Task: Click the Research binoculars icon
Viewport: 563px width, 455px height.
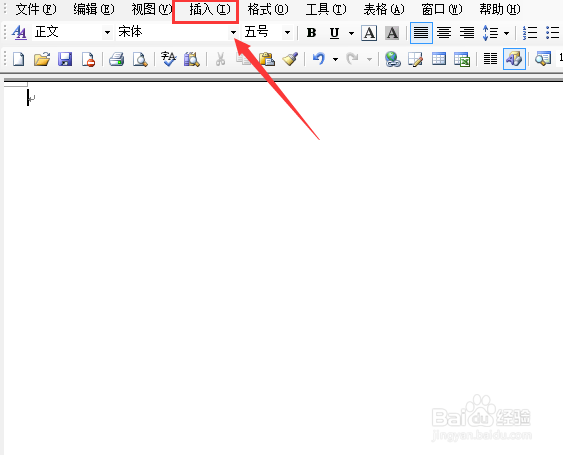Action: [192, 59]
